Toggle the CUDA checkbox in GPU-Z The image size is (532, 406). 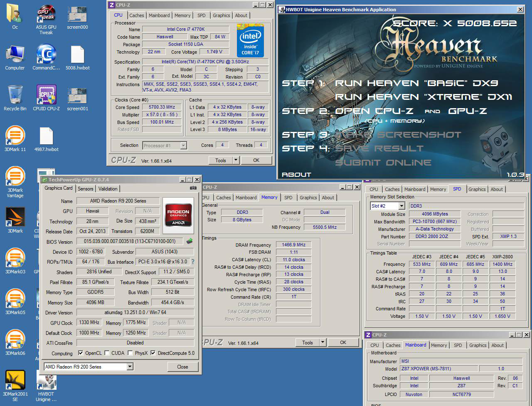107,353
